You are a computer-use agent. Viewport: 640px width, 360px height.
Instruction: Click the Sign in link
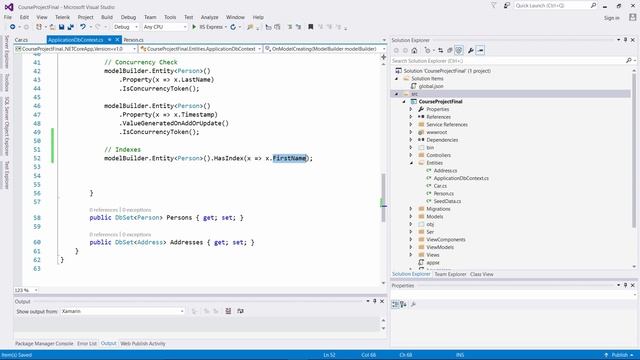click(611, 18)
